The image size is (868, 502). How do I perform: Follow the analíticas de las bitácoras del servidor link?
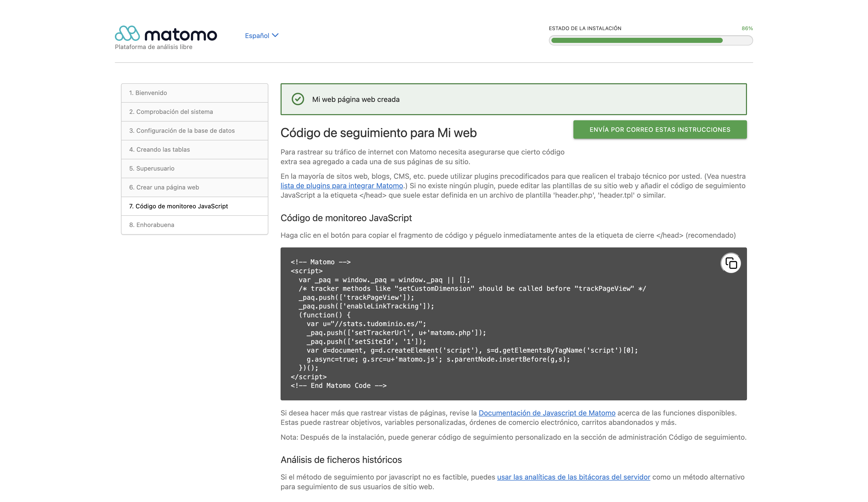[573, 477]
